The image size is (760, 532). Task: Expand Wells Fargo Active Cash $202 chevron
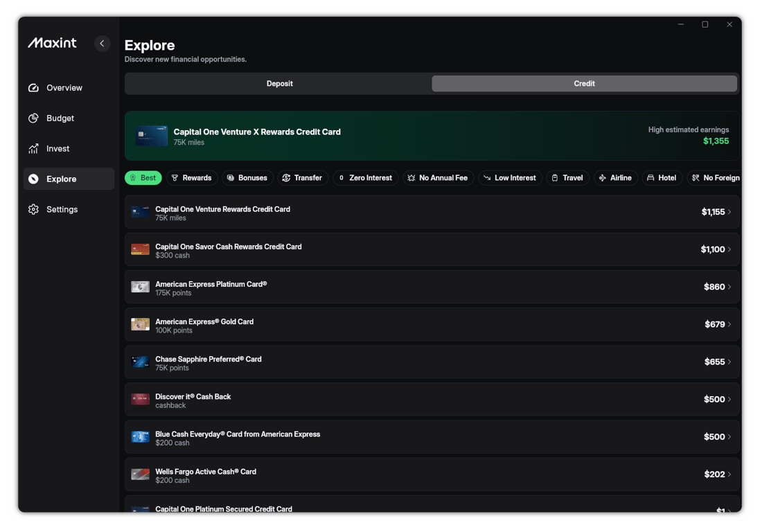coord(730,475)
